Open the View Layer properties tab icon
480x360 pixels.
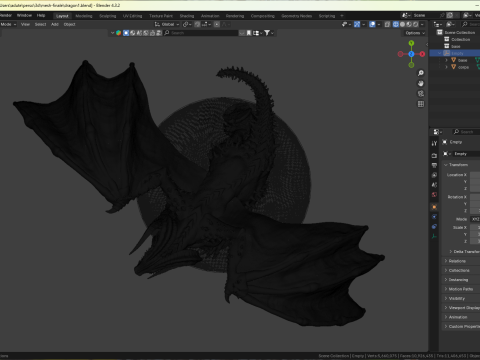click(x=434, y=175)
